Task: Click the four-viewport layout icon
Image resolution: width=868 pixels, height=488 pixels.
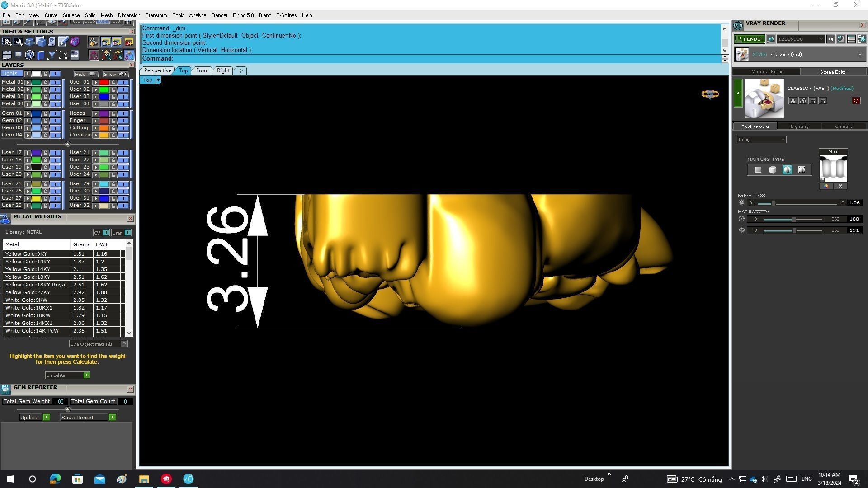Action: point(7,55)
